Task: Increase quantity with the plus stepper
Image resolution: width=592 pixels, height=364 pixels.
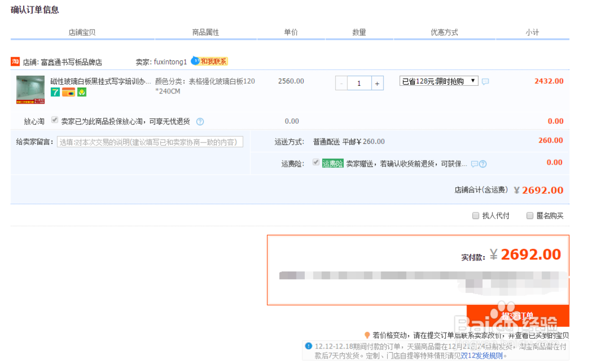Action: click(x=377, y=83)
